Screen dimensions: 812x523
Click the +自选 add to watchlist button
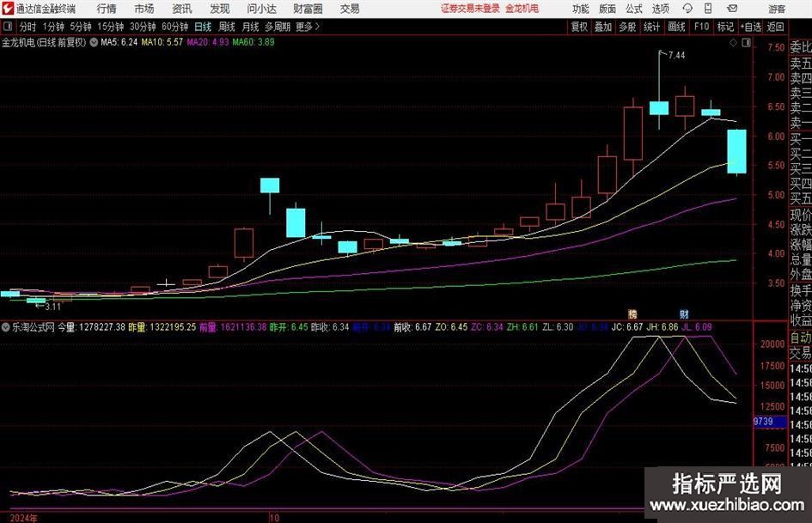point(751,27)
